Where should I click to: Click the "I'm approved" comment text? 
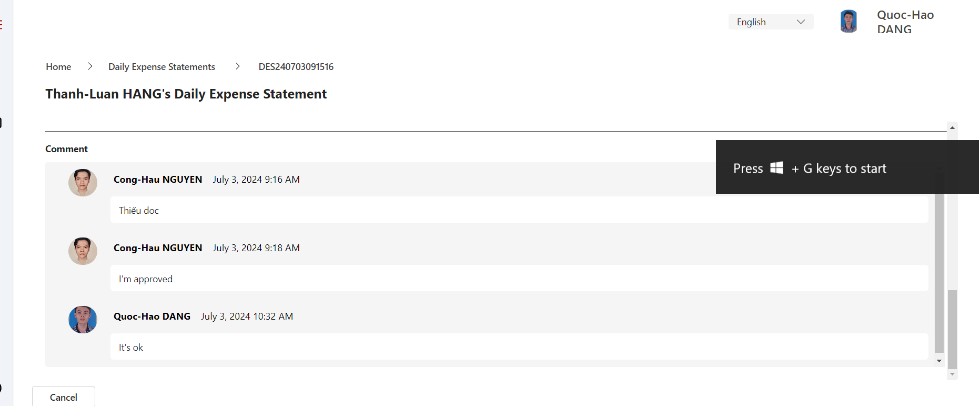pos(146,279)
